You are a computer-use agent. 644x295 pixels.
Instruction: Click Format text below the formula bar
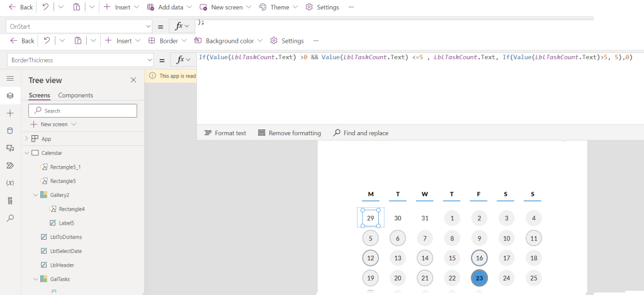coord(225,133)
